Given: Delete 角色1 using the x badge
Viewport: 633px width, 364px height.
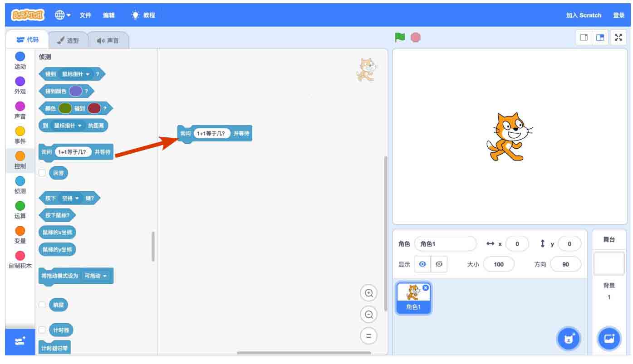Looking at the screenshot, I should pyautogui.click(x=426, y=288).
